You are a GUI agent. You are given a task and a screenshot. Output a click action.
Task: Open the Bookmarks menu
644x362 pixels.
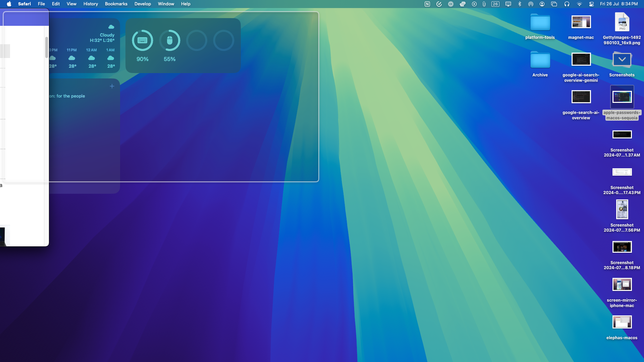[x=116, y=4]
